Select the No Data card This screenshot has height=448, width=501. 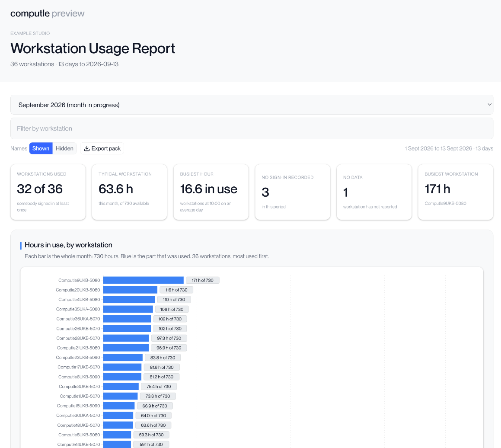point(374,192)
